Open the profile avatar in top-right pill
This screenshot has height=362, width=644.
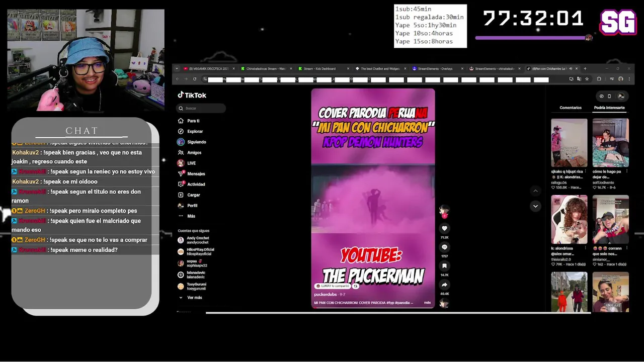click(621, 96)
